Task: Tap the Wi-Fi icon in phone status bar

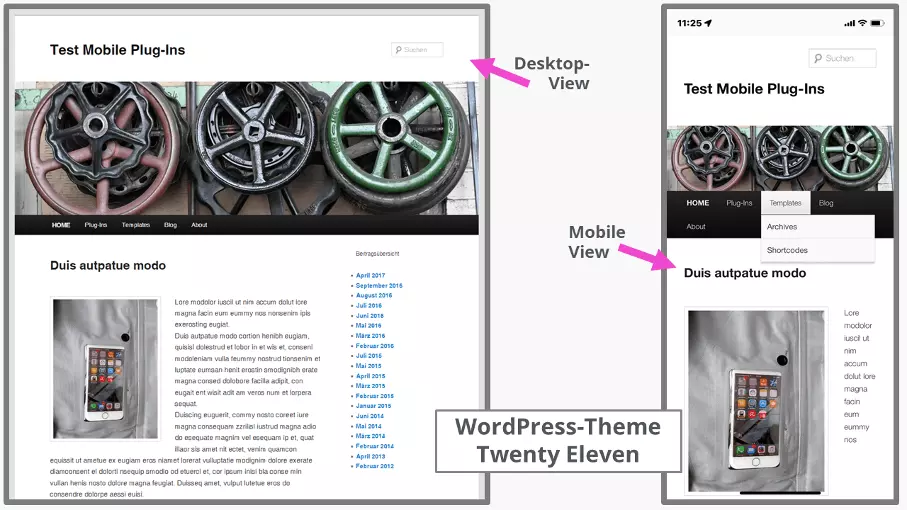Action: [x=864, y=23]
